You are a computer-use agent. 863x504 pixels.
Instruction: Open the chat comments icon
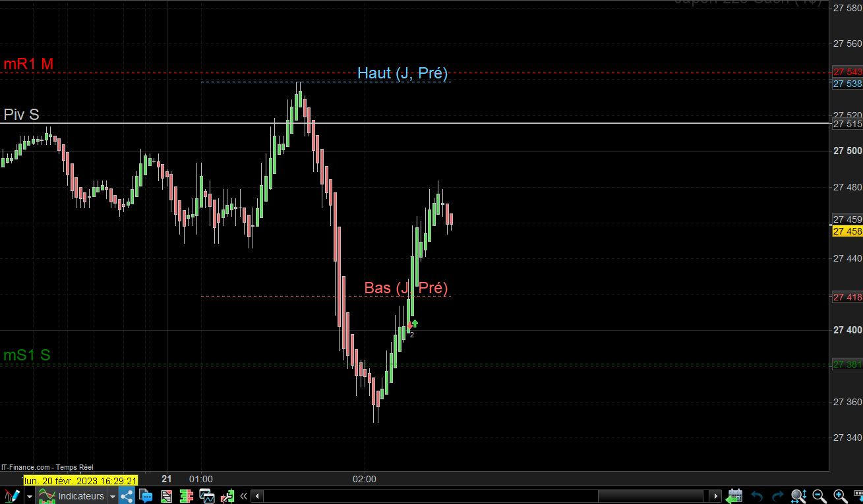pyautogui.click(x=146, y=495)
